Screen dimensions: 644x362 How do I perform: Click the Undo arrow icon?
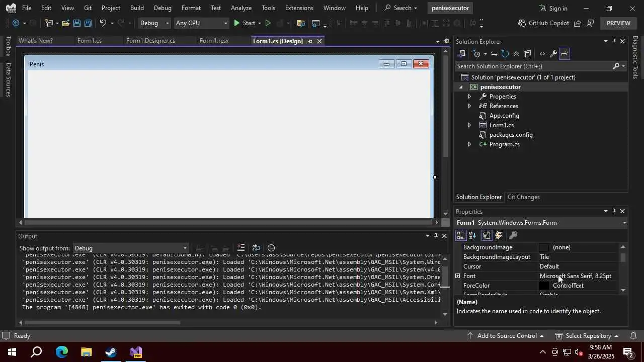(x=103, y=23)
